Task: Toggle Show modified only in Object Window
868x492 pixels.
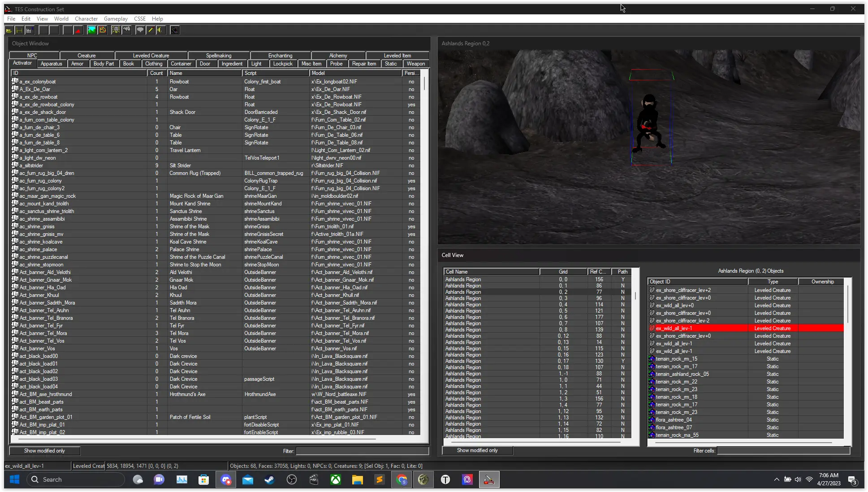Action: [x=44, y=451]
